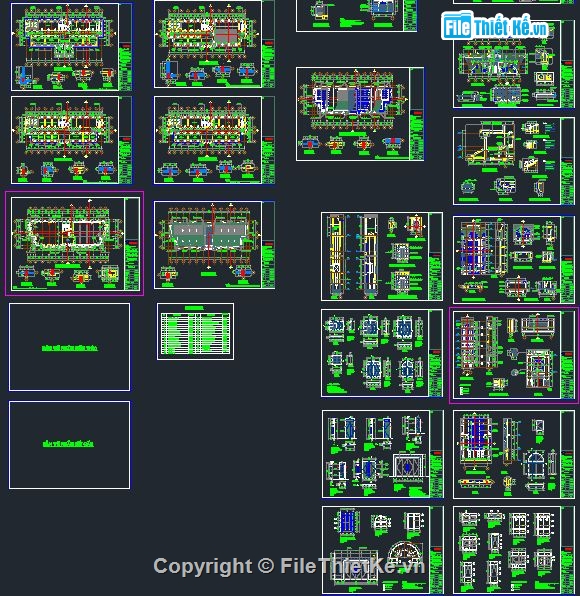Select the floor plan with blue wall outline

[x=72, y=47]
